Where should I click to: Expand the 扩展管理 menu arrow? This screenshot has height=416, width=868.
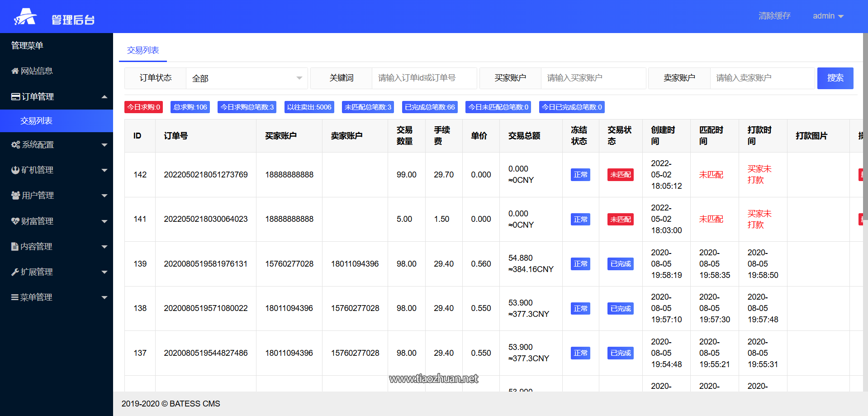(104, 272)
